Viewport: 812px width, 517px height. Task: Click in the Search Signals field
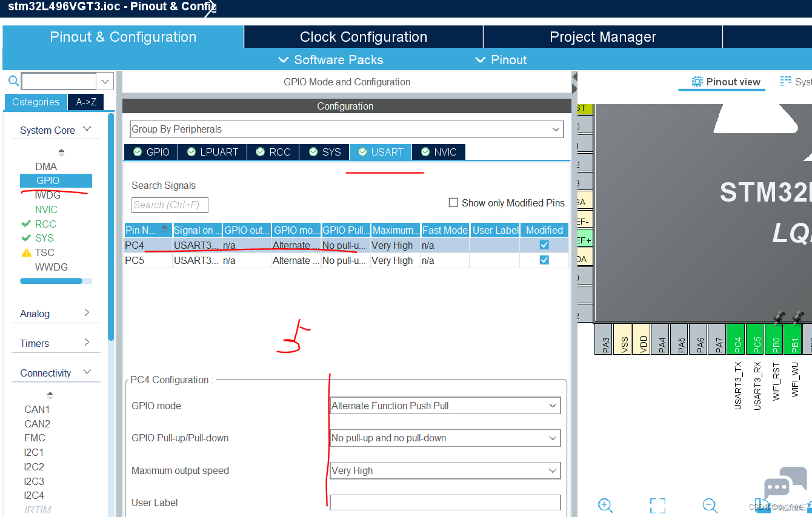click(x=170, y=205)
